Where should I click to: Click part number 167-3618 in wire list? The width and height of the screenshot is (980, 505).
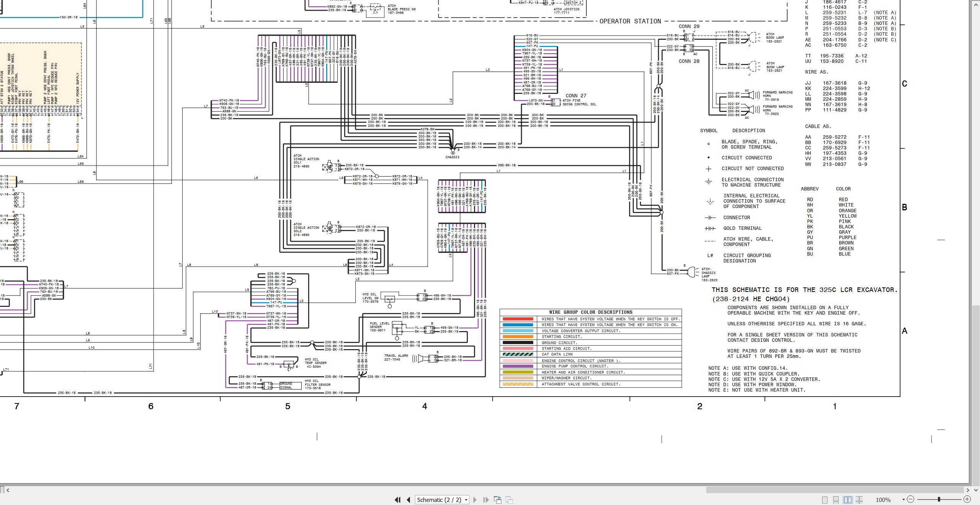pyautogui.click(x=835, y=83)
